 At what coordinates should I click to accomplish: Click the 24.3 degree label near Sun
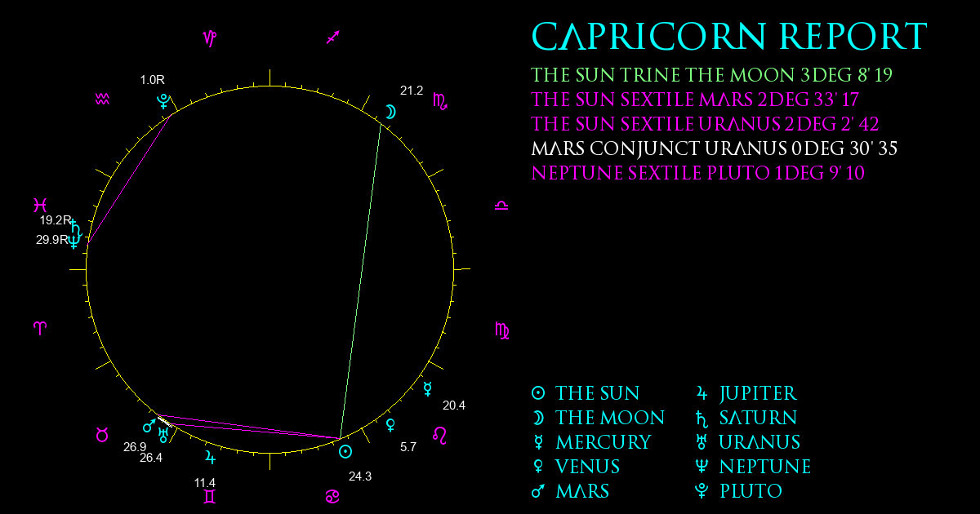point(359,476)
